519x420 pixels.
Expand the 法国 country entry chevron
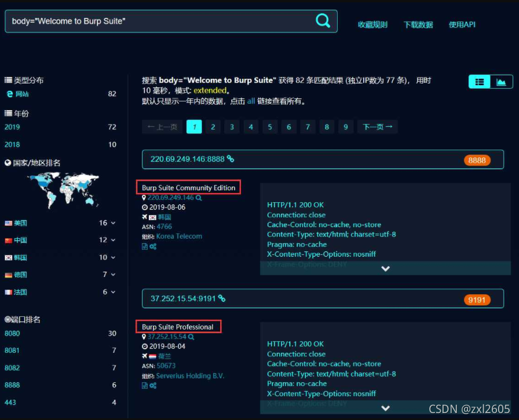point(113,292)
